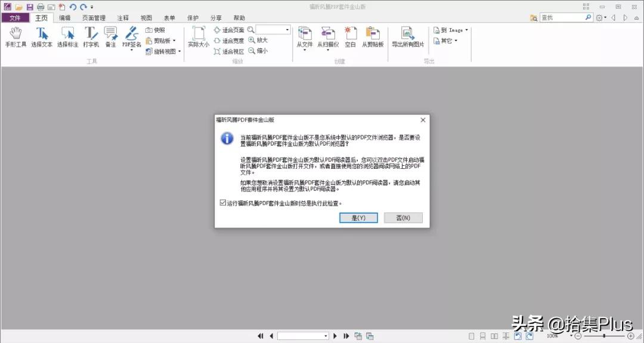Increase zoom with status bar plus button
The height and width of the screenshot is (343, 644).
coord(631,336)
